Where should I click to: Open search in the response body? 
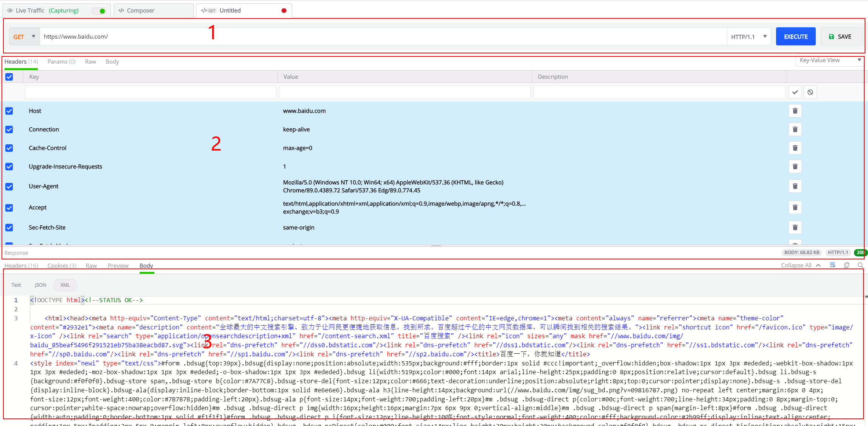860,265
